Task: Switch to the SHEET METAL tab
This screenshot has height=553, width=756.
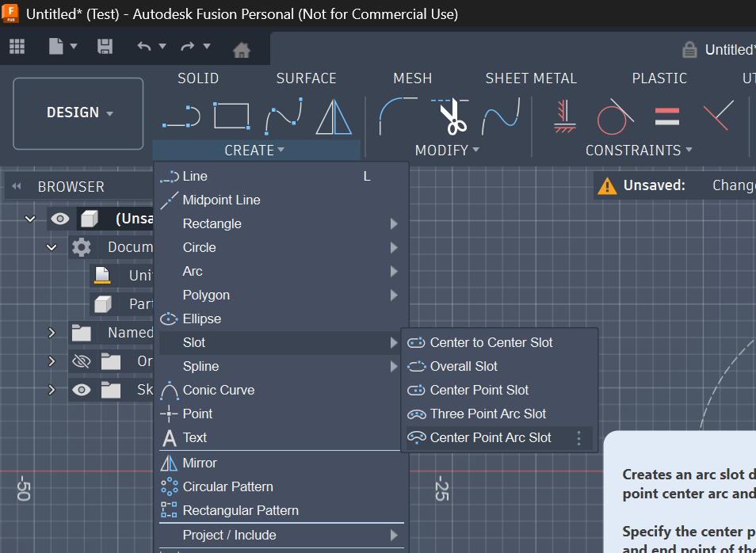Action: 531,78
